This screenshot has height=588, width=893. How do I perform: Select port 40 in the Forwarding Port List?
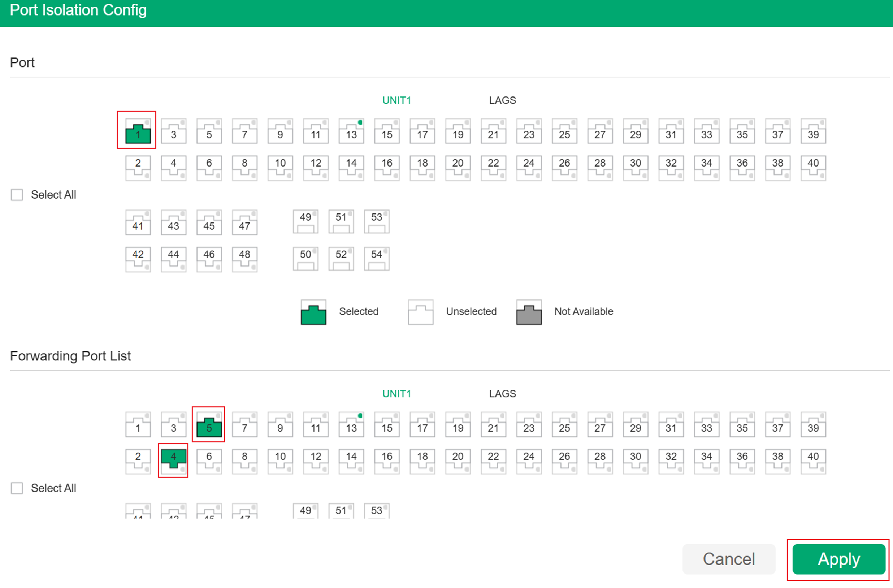tap(813, 461)
